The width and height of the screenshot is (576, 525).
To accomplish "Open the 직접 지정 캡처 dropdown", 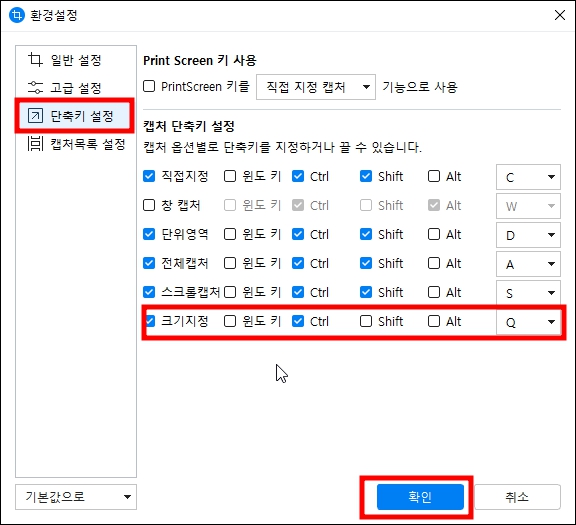I will pos(316,87).
